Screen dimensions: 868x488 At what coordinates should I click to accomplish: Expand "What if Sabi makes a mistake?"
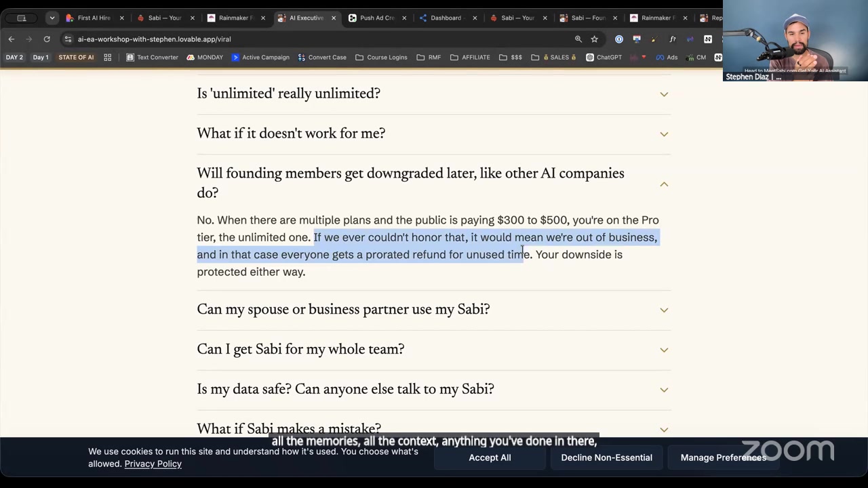(x=433, y=428)
